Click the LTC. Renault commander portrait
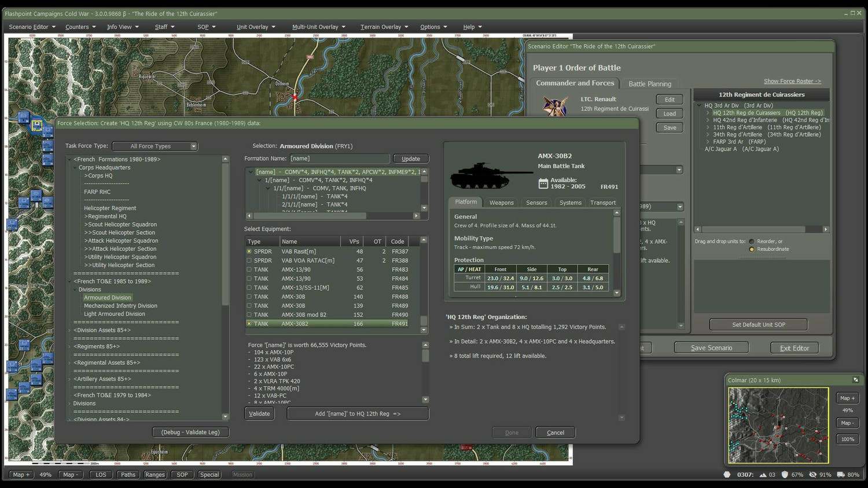Image resolution: width=868 pixels, height=488 pixels. (554, 106)
